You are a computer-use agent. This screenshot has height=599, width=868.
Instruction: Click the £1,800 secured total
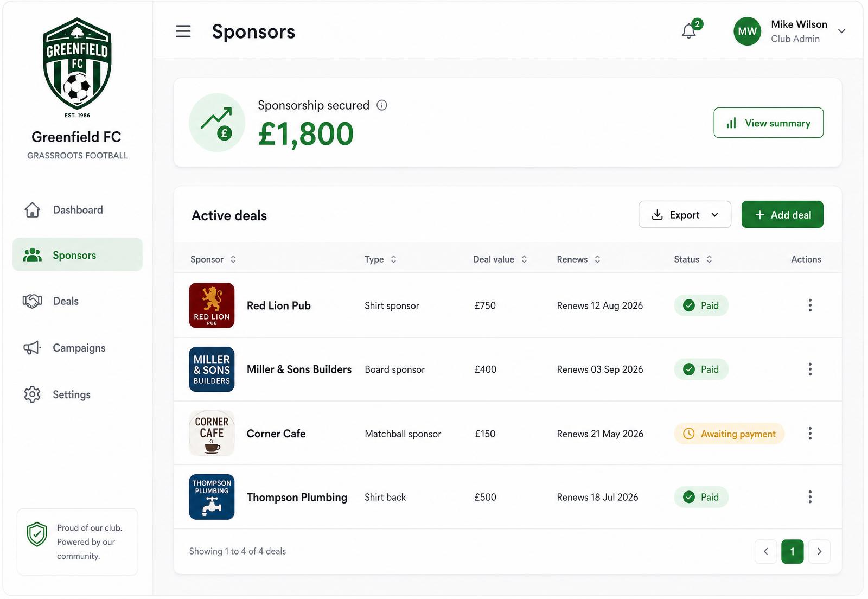point(306,134)
